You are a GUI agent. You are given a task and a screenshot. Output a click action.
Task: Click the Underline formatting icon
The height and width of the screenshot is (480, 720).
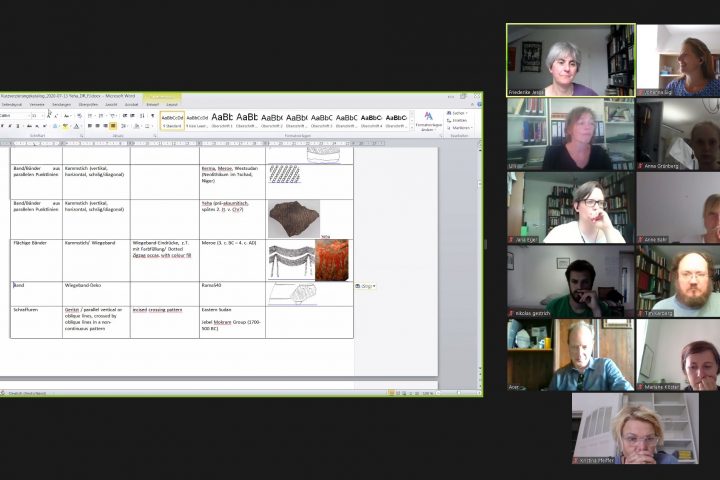(17, 126)
